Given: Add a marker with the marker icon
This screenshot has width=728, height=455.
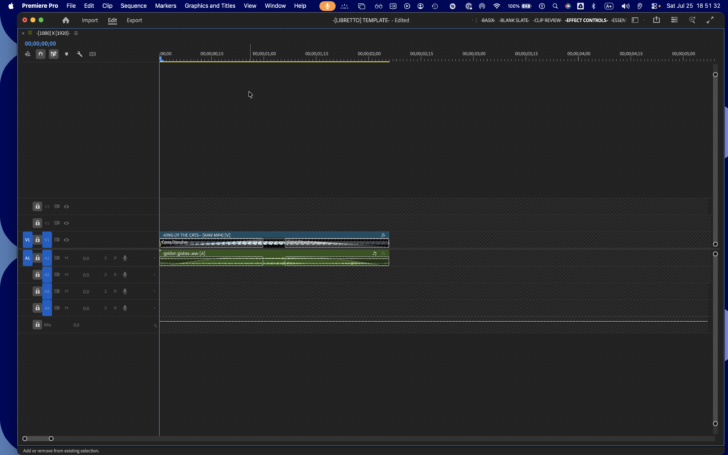Looking at the screenshot, I should pos(66,54).
